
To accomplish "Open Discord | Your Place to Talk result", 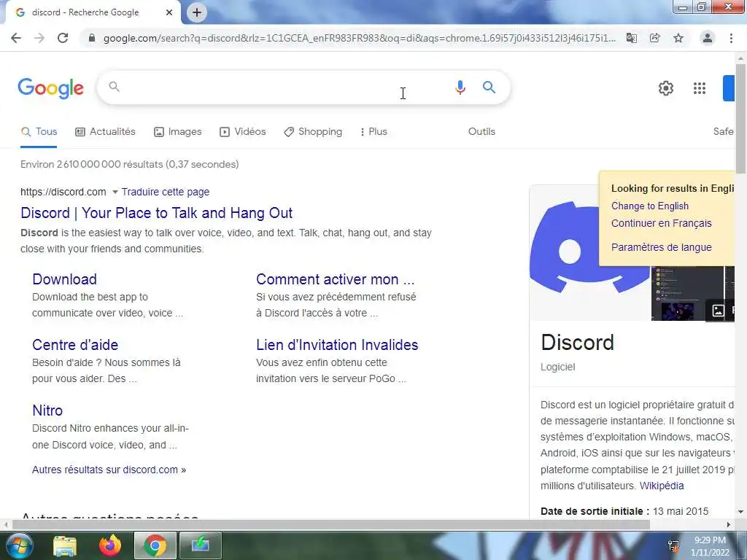I will pos(156,213).
